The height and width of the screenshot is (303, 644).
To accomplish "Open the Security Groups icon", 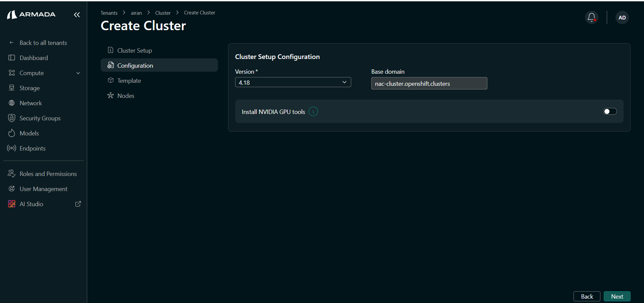I will tap(11, 118).
